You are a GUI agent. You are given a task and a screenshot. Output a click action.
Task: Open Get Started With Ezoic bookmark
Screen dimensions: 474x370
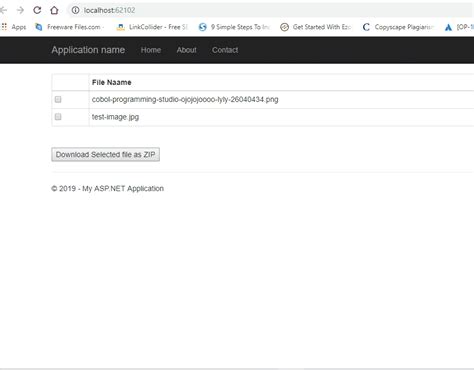315,27
